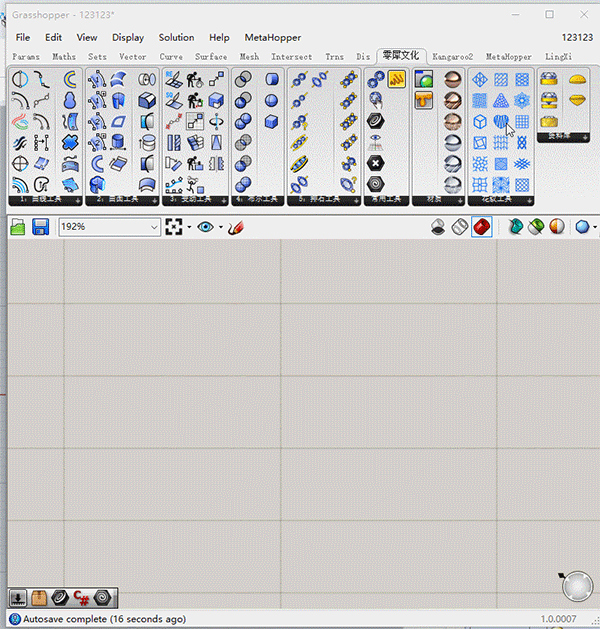Open dropdown arrow beside zoom extents icon

189,227
